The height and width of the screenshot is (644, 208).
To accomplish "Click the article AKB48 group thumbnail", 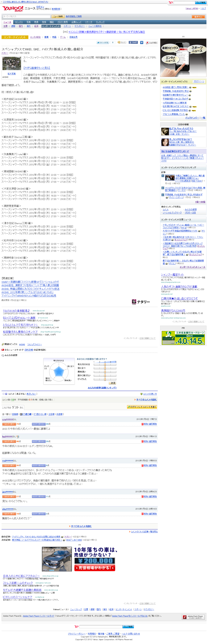I will [x=12, y=63].
